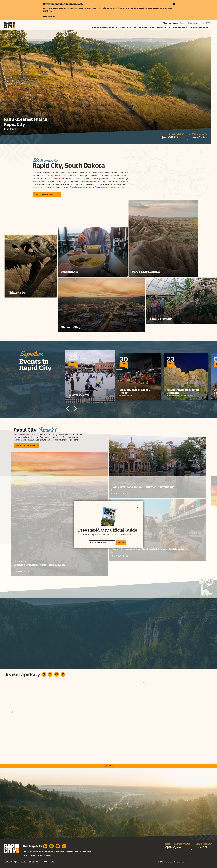
Task: Open the Things to Do dinosaur tile
Action: point(31,266)
